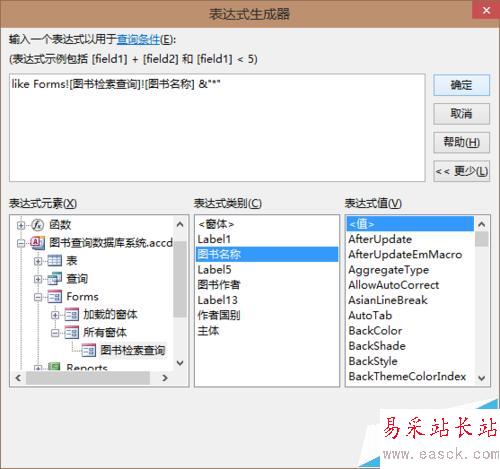
Task: Select the 函数 fx icon
Action: coord(37,225)
